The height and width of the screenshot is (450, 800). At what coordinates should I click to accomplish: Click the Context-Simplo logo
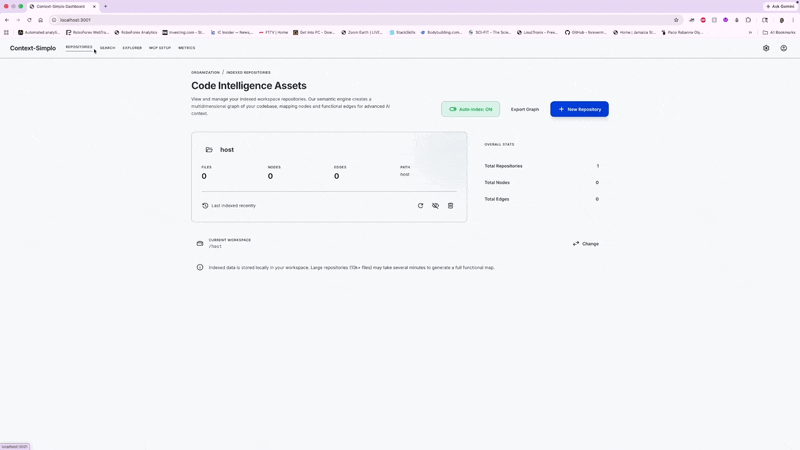33,48
